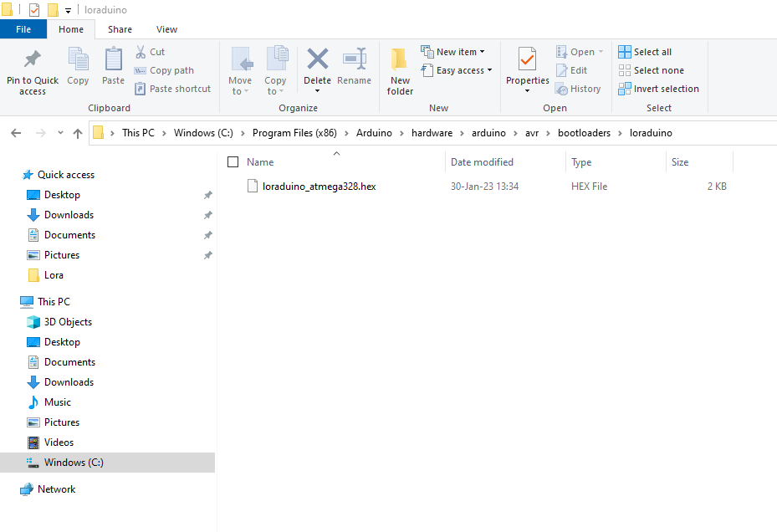Screen dimensions: 777x532
Task: Click Windows (C:) in address path
Action: pyautogui.click(x=203, y=133)
